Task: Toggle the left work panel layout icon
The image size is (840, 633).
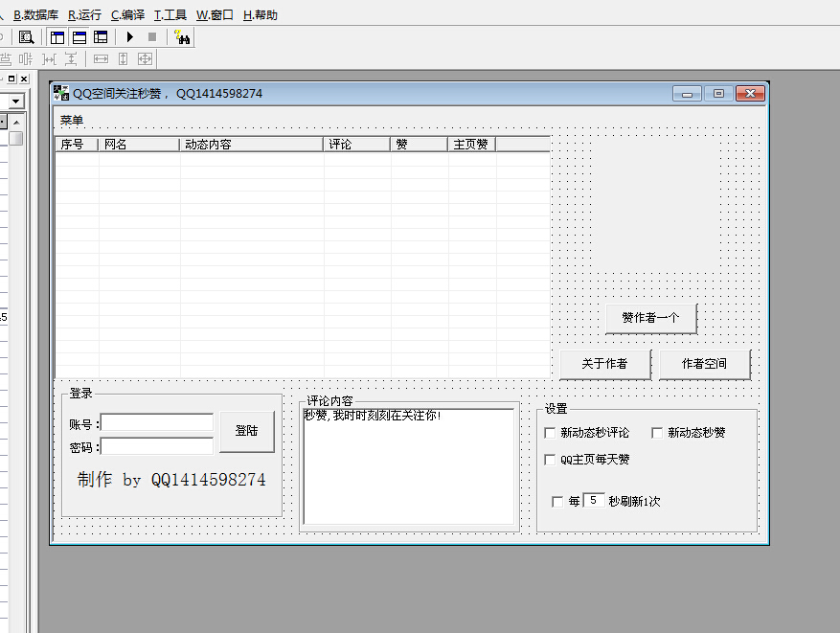Action: click(57, 37)
